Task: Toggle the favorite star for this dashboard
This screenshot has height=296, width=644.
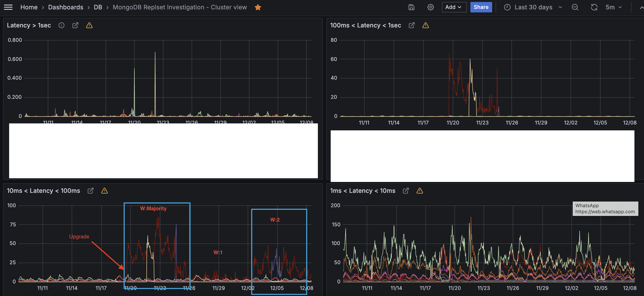Action: (258, 7)
